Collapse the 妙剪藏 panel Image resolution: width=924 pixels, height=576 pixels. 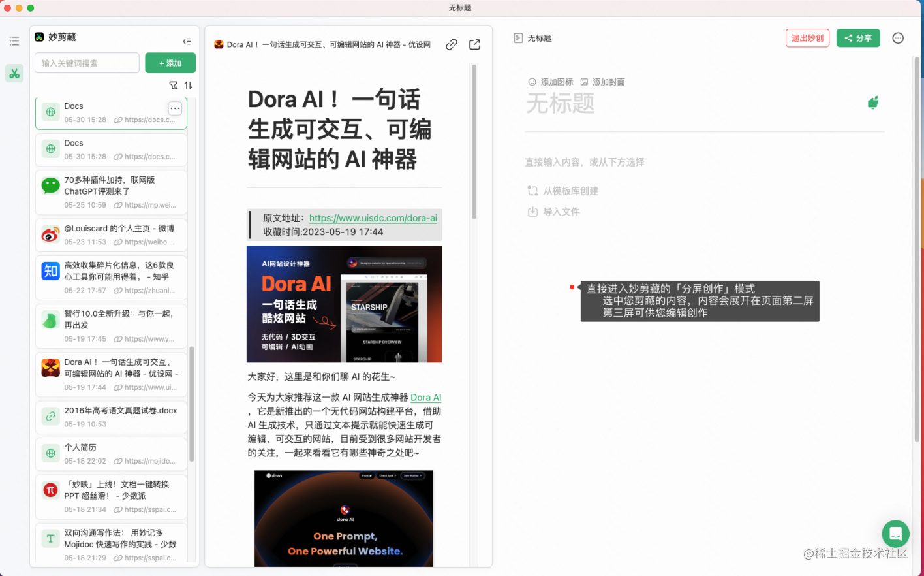pos(187,41)
